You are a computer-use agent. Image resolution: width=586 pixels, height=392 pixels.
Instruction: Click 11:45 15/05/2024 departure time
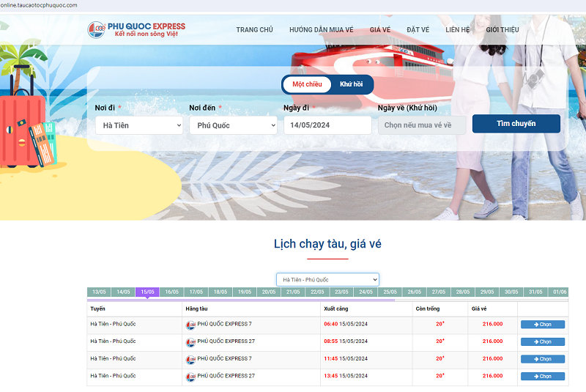(x=346, y=358)
